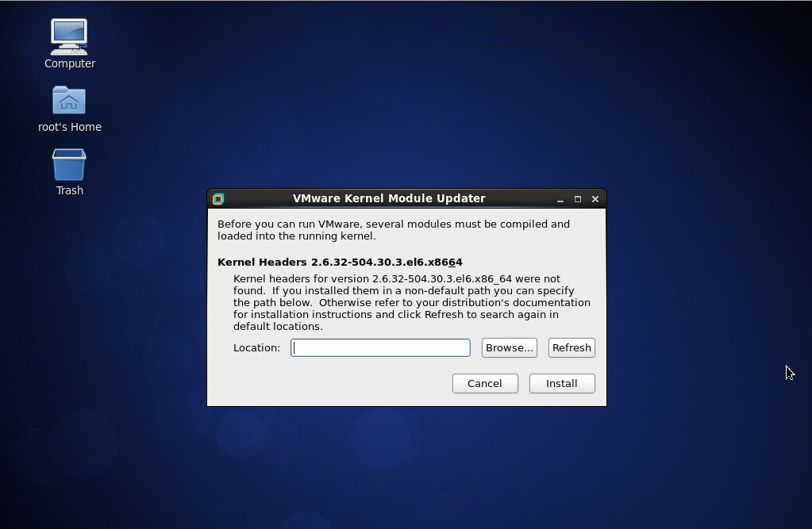This screenshot has height=529, width=812.
Task: Click the 'Kernel Headers 2.6.32-504.30.3.el6.x8664' heading
Action: (340, 262)
